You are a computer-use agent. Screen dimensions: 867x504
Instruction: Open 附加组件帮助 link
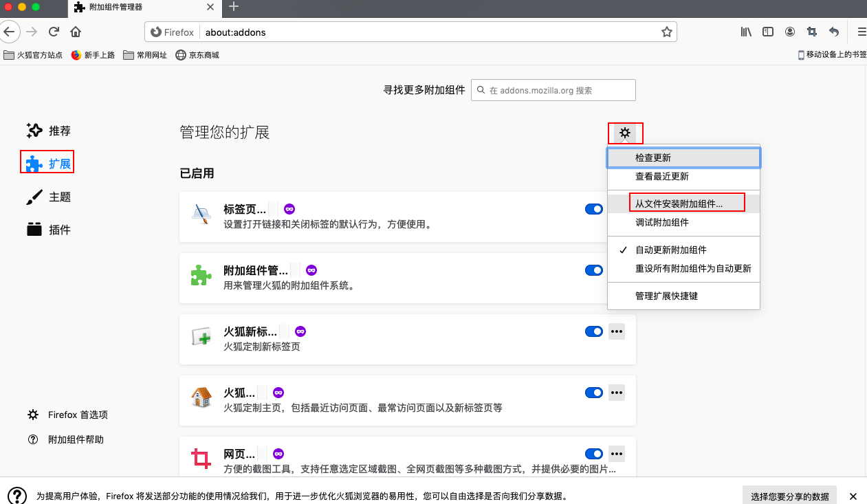[65, 439]
